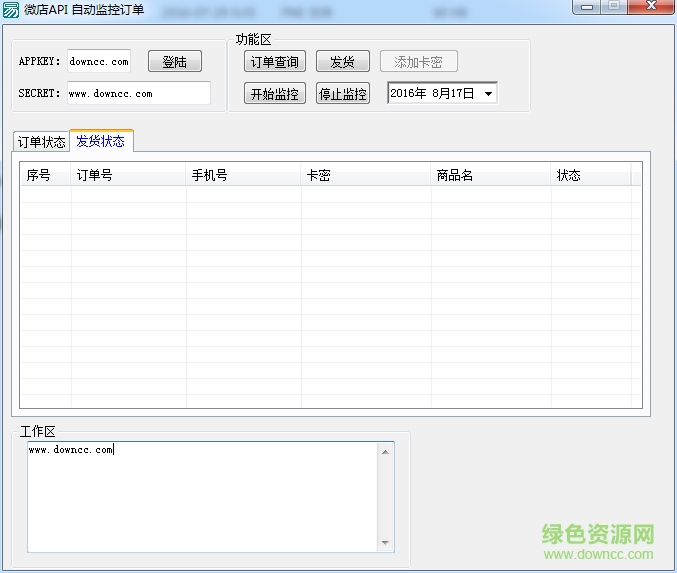The height and width of the screenshot is (573, 677).
Task: Maximize the 微店API window
Action: point(614,6)
